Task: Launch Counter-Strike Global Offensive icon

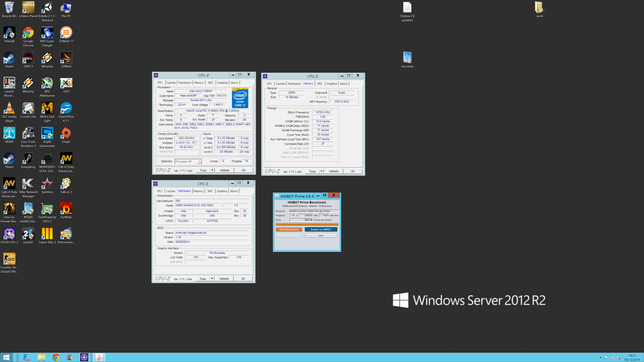Action: (x=9, y=263)
